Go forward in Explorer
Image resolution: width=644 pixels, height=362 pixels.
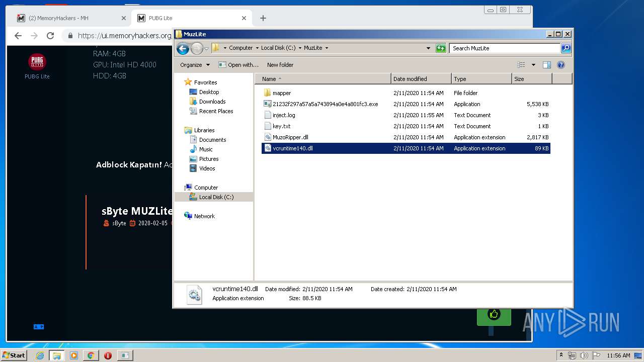(197, 48)
